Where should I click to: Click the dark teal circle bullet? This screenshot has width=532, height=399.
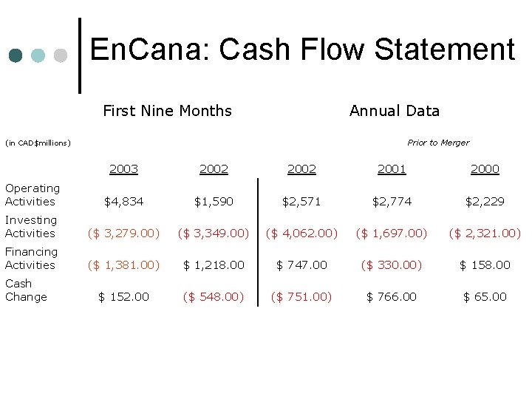(x=16, y=55)
